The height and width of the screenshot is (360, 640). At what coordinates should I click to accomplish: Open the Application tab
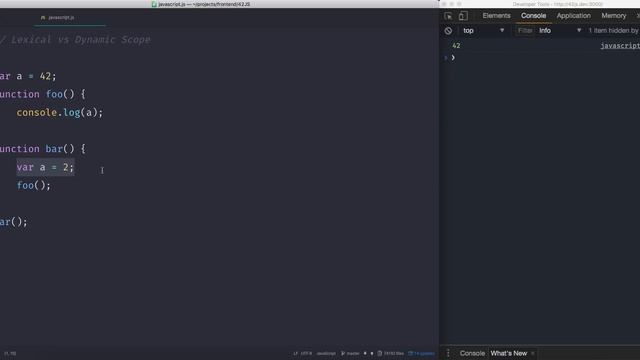(x=573, y=16)
